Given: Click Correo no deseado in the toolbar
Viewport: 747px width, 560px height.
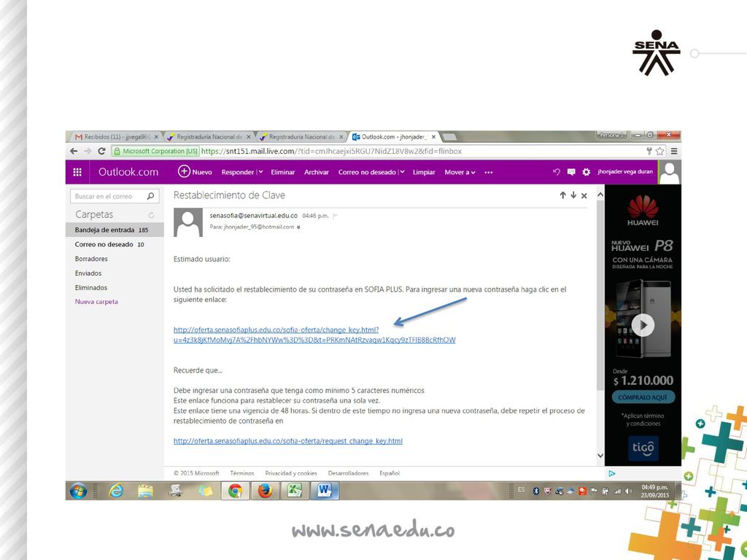Looking at the screenshot, I should [367, 172].
